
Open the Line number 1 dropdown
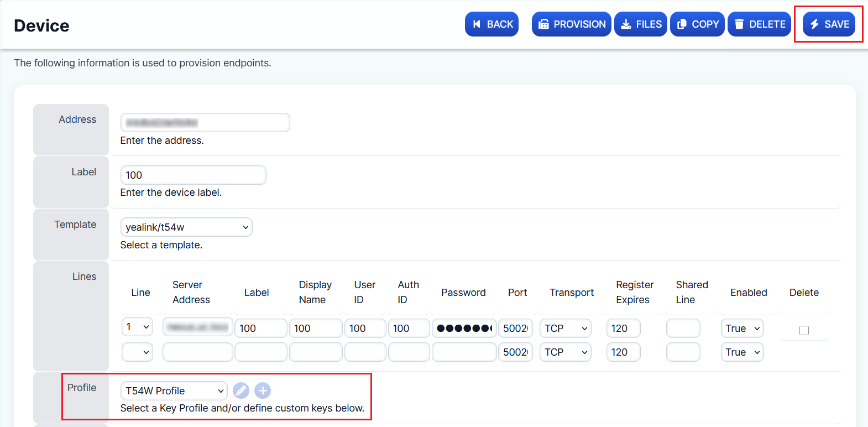(137, 327)
